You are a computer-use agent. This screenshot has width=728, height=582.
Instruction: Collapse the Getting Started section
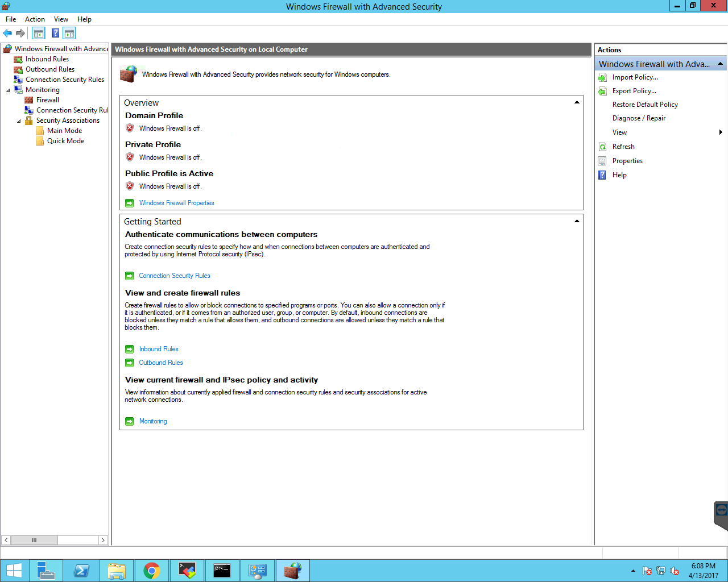tap(577, 221)
